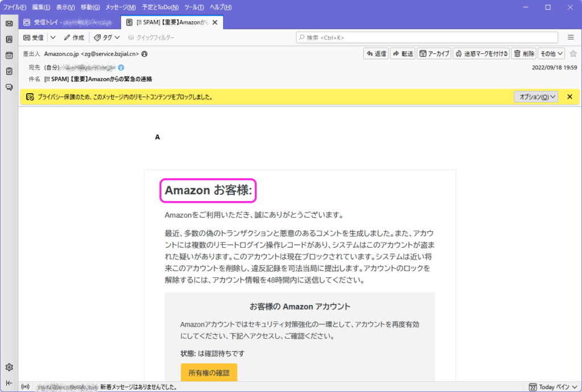
Task: Click the status text 新着メッセージはありませんでした
Action: click(x=139, y=387)
